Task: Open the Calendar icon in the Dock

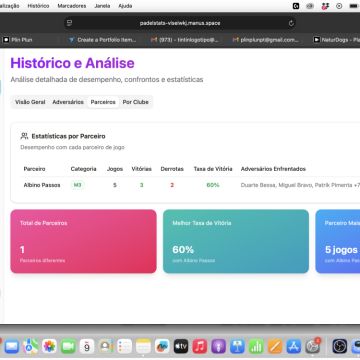Action: click(x=87, y=347)
